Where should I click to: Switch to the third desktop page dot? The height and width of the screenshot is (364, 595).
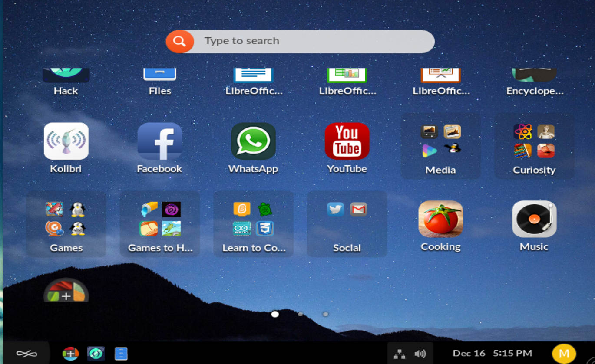pyautogui.click(x=325, y=314)
